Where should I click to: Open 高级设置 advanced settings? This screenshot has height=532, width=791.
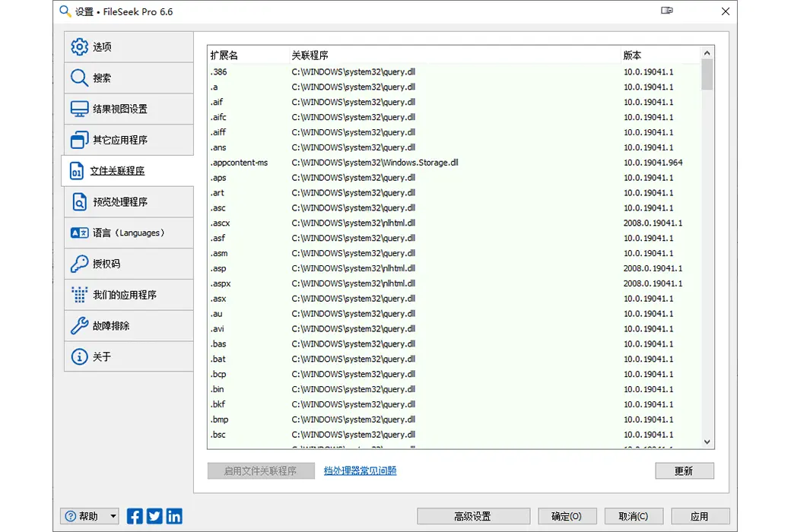[x=473, y=516]
